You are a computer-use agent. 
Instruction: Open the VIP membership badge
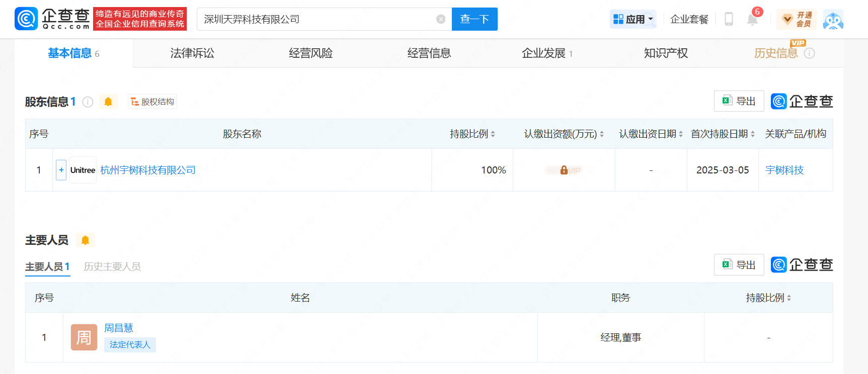click(797, 19)
